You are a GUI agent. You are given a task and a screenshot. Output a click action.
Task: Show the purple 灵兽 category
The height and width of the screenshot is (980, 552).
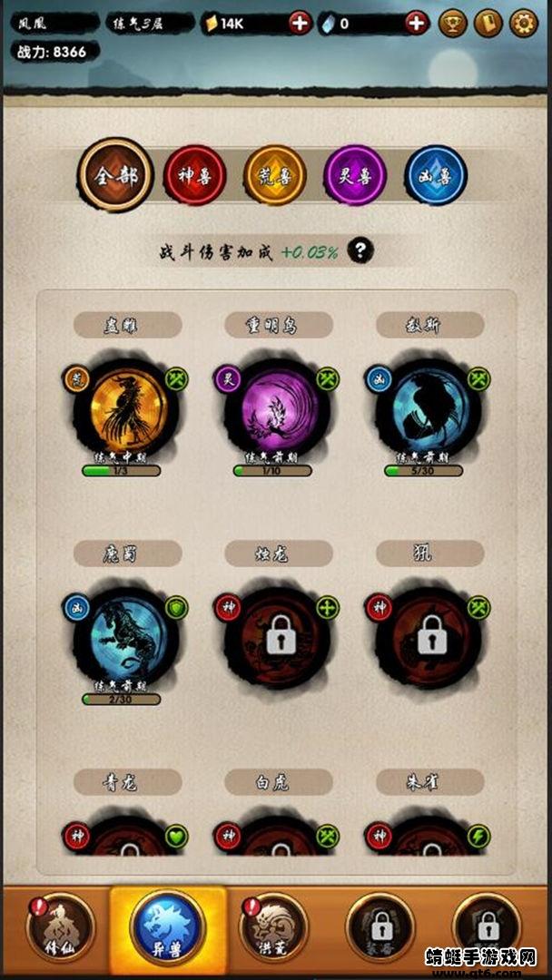tap(355, 175)
